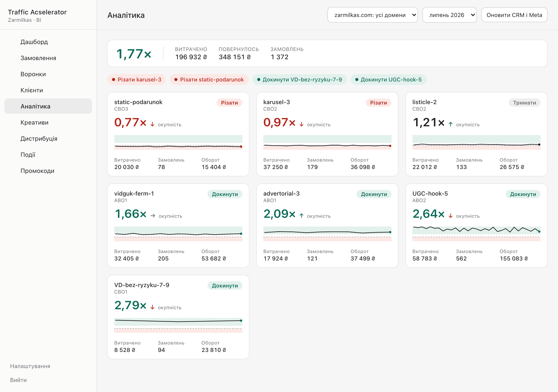Click the flat-trend arrow on vidguk-ferm-1 card
558x392 pixels.
[153, 216]
